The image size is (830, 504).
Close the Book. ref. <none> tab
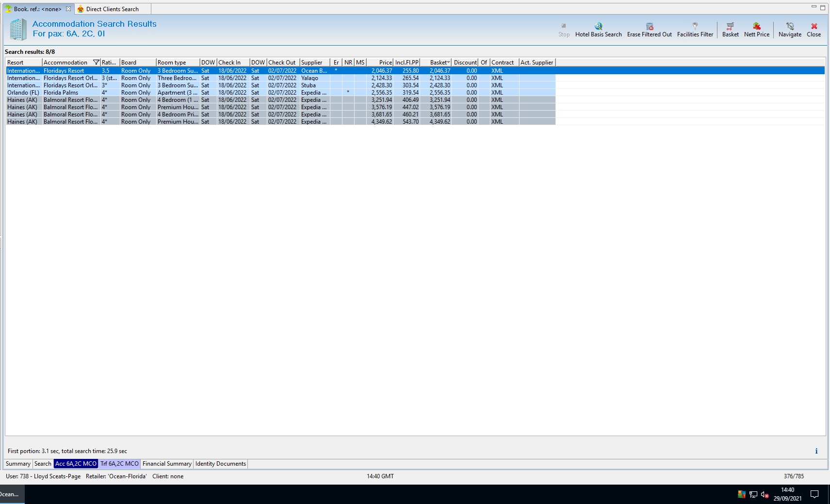point(68,9)
